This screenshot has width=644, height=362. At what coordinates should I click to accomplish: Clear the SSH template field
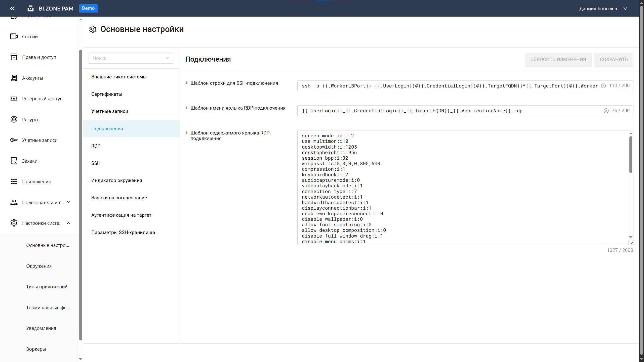point(603,86)
